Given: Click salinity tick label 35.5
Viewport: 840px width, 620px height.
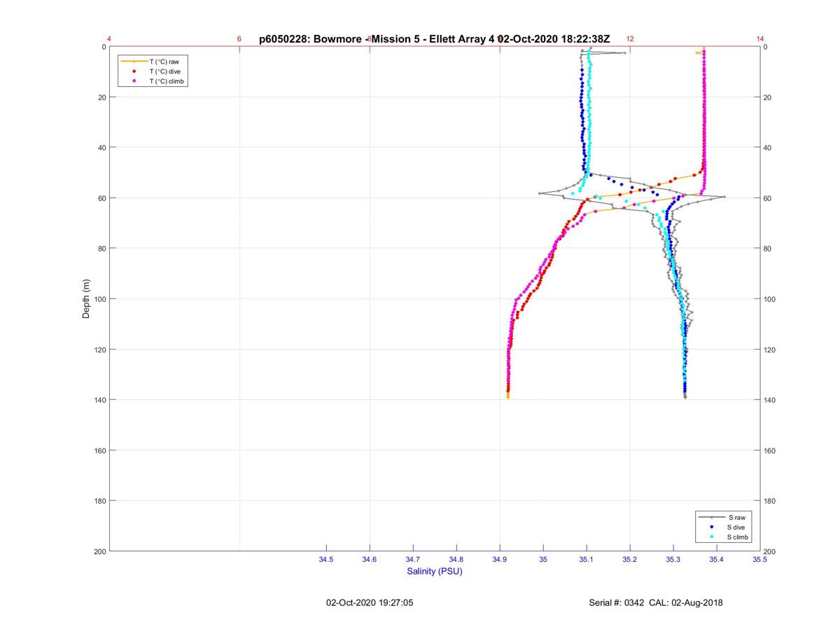Looking at the screenshot, I should pyautogui.click(x=760, y=560).
